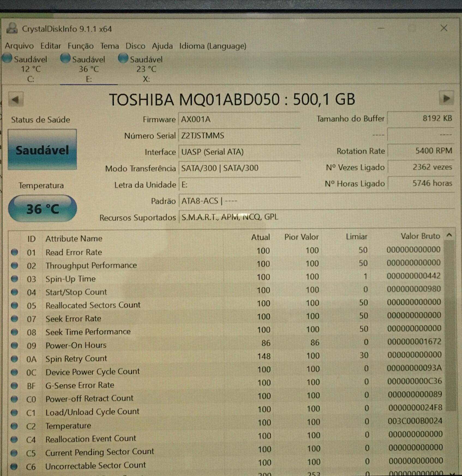The width and height of the screenshot is (462, 476).
Task: Click the Saudável health status button
Action: tap(42, 149)
